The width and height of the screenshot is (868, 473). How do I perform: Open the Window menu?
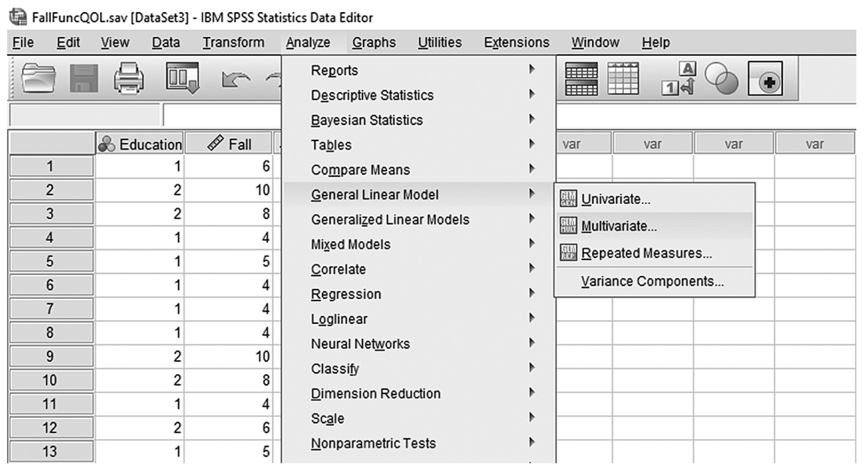point(595,42)
